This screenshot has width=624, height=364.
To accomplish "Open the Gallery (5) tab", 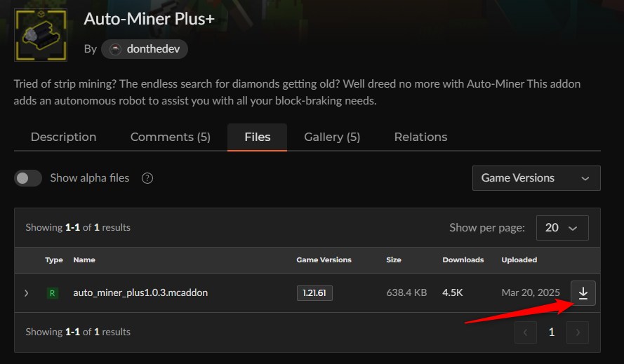I will coord(332,137).
